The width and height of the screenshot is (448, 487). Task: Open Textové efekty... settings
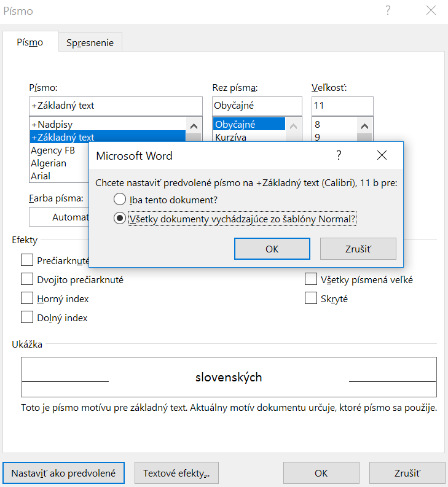(x=176, y=473)
